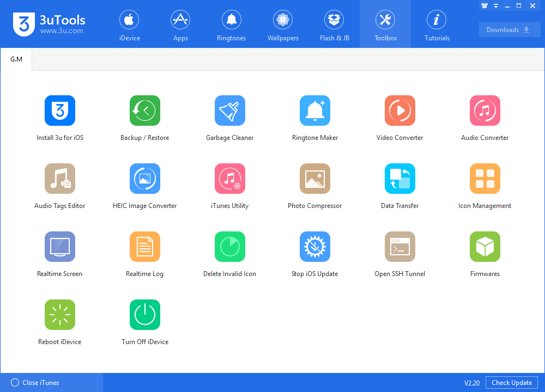Click the 3uTools logo
This screenshot has width=545, height=392.
pyautogui.click(x=49, y=24)
